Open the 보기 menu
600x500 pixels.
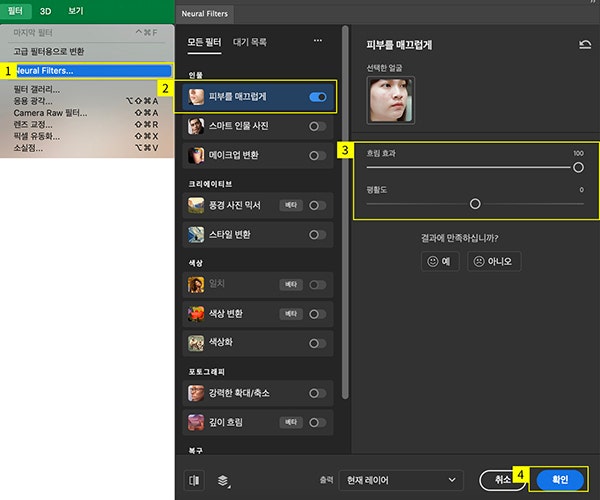[76, 11]
